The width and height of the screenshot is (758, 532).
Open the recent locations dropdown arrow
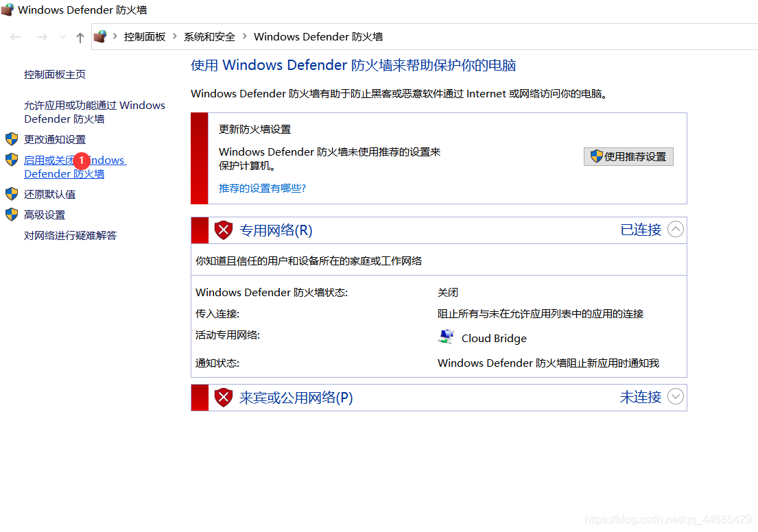62,37
